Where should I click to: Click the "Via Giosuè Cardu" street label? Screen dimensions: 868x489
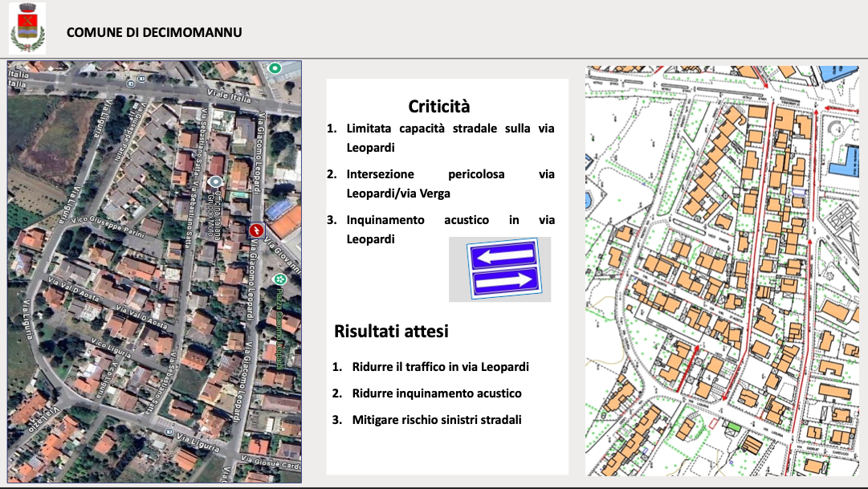point(271,463)
